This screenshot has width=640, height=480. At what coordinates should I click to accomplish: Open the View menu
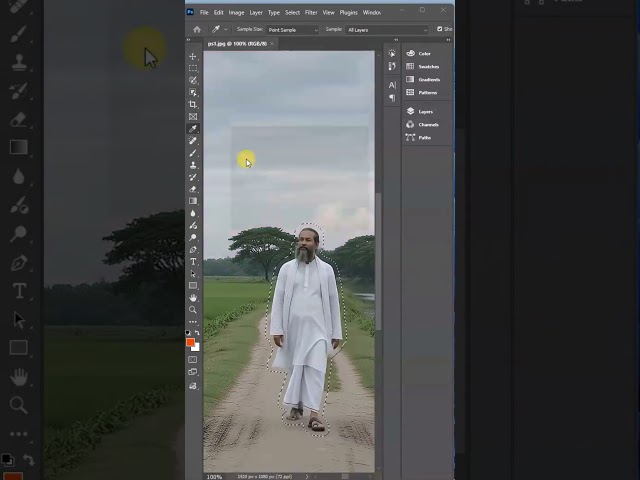(x=329, y=13)
